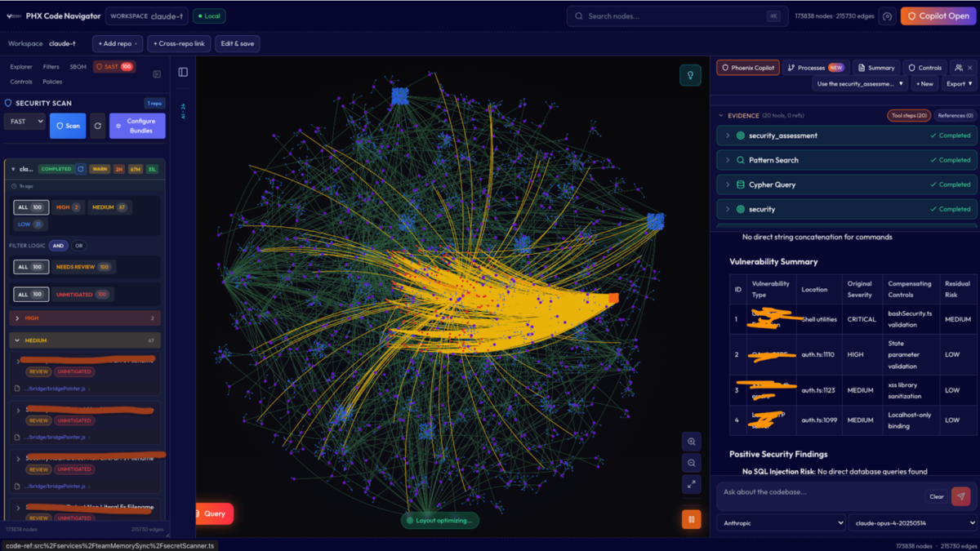Expand the security_assessment evidence step
Image resolution: width=980 pixels, height=551 pixels.
point(728,136)
